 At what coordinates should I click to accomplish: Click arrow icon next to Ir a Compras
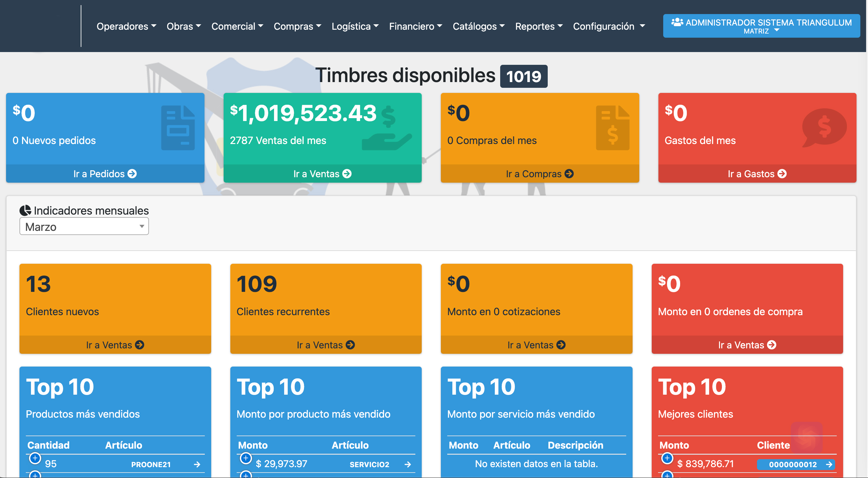pos(569,174)
